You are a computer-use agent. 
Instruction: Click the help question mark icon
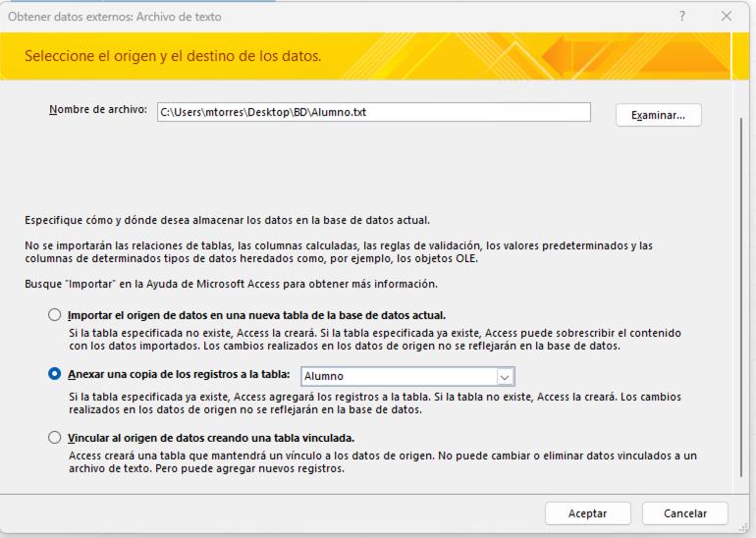pyautogui.click(x=682, y=17)
